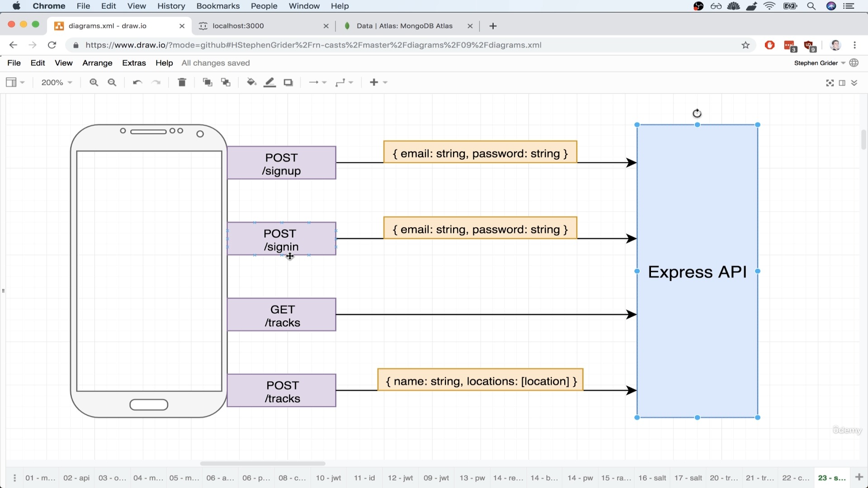Viewport: 868px width, 488px height.
Task: Undo the last change
Action: [x=137, y=82]
